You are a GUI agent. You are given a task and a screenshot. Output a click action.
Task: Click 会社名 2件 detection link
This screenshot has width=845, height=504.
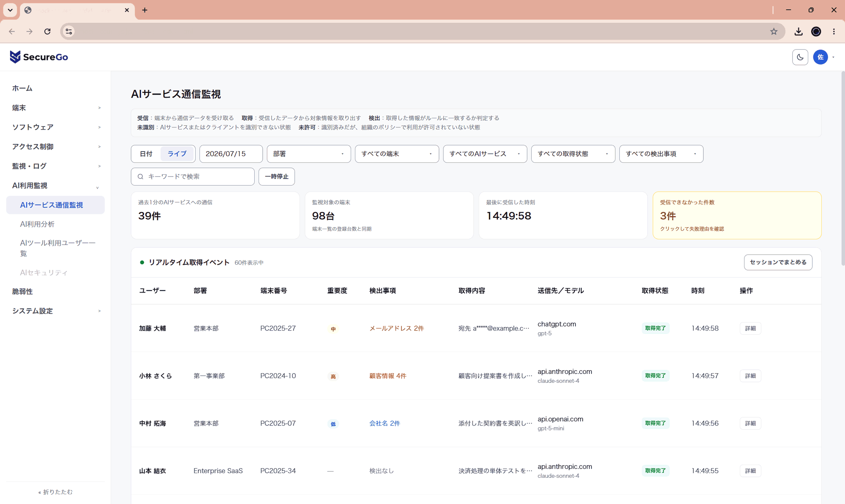[384, 423]
